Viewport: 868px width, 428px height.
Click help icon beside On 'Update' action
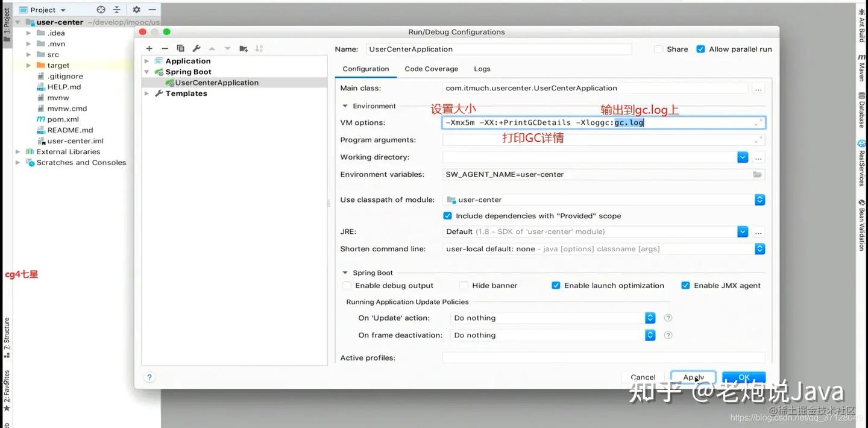[x=668, y=318]
